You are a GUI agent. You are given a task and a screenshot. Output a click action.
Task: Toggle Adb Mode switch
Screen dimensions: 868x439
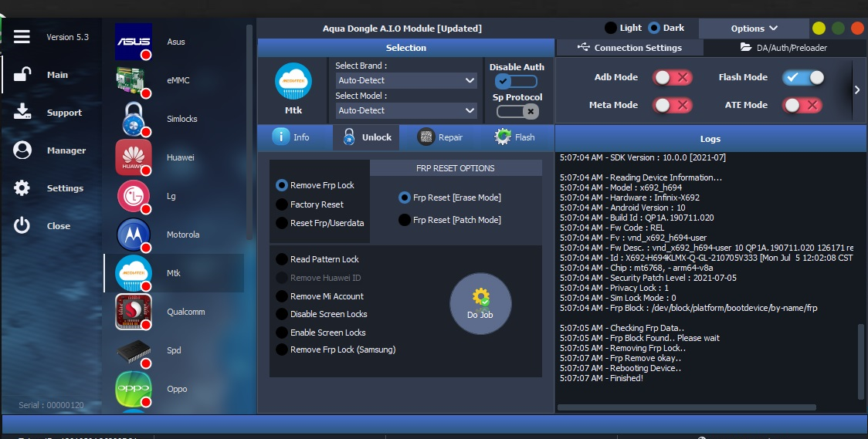[x=672, y=77]
